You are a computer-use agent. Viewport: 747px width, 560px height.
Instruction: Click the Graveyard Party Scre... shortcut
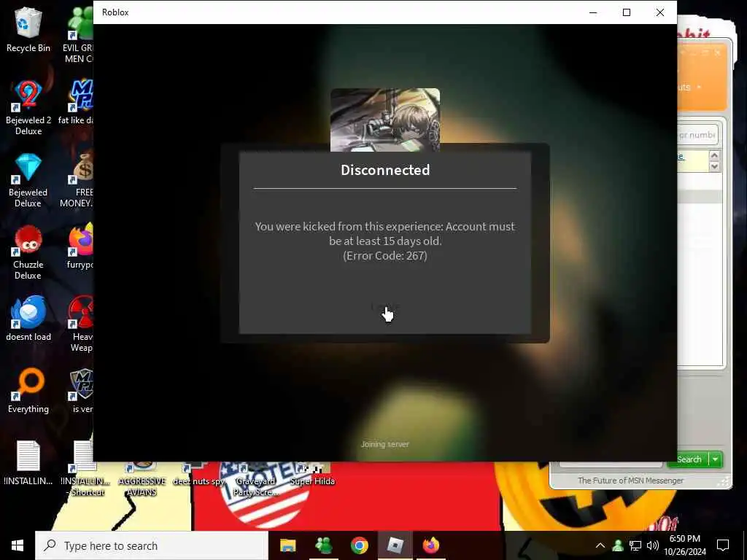pos(255,479)
